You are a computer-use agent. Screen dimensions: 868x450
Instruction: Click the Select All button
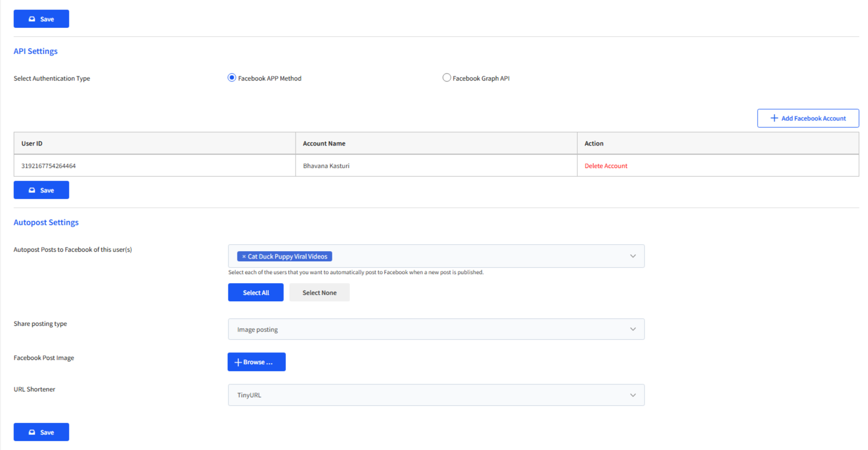click(x=256, y=292)
